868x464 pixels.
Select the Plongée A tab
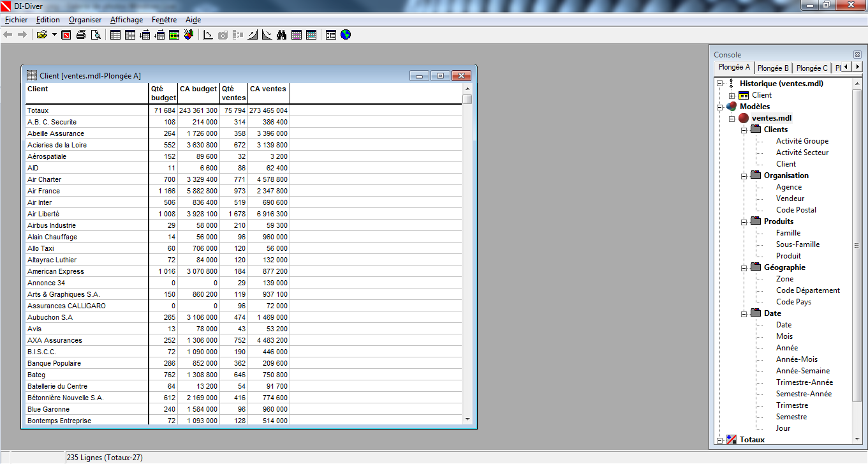734,67
